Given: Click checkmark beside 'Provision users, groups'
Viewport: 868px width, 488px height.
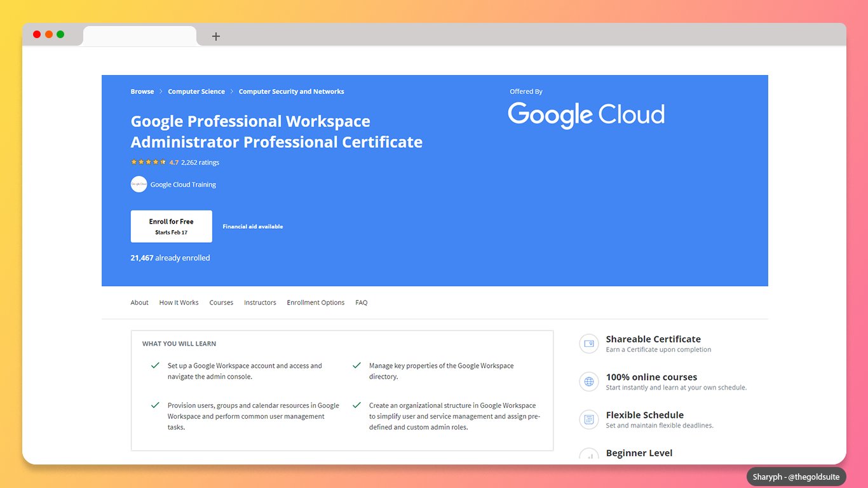Looking at the screenshot, I should point(155,405).
